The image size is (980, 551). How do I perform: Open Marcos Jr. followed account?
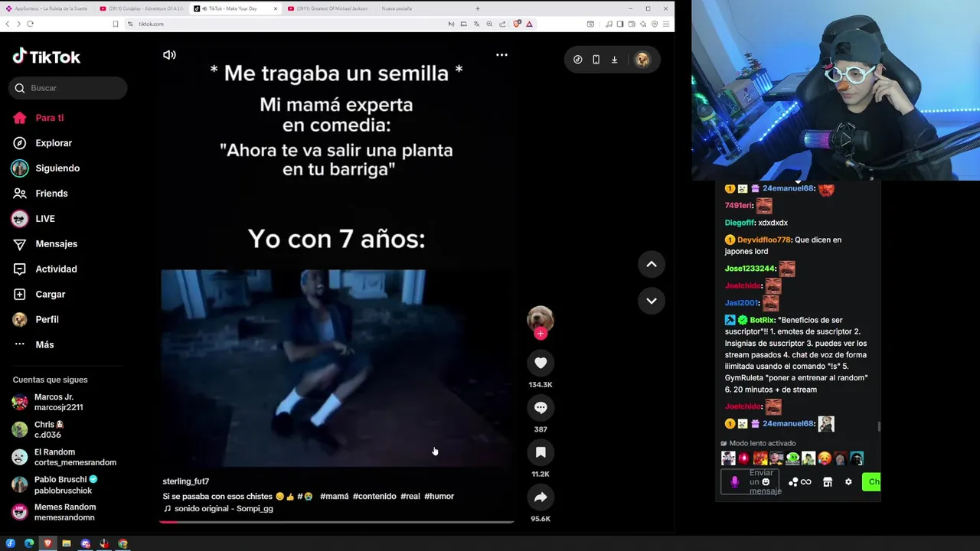pos(47,403)
